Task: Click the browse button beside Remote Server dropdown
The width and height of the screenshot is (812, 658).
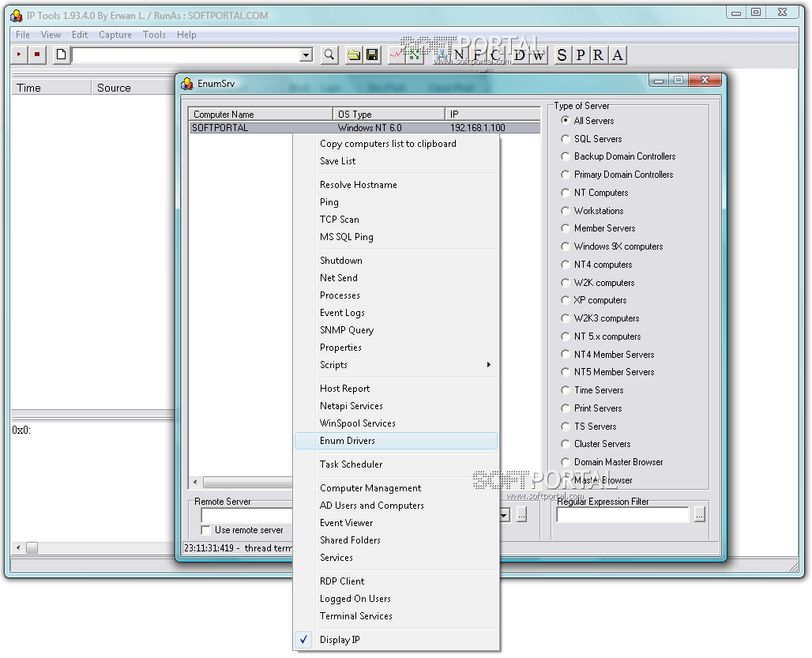Action: (521, 514)
